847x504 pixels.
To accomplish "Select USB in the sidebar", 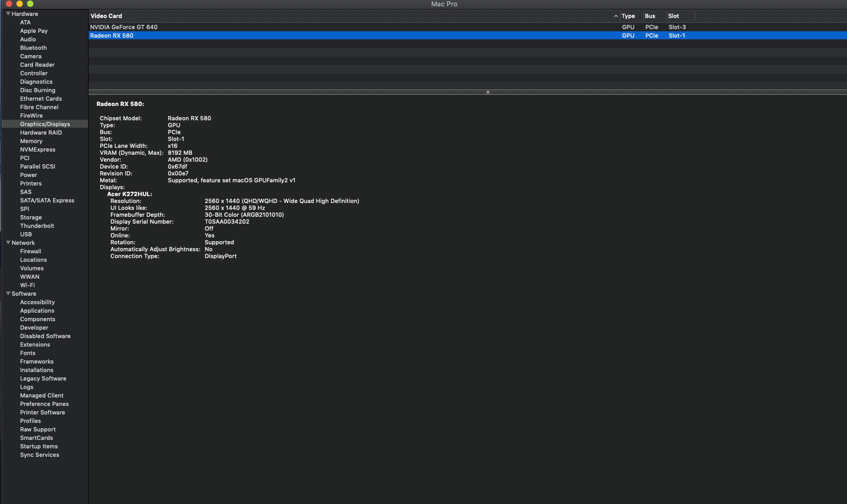I will tap(26, 234).
